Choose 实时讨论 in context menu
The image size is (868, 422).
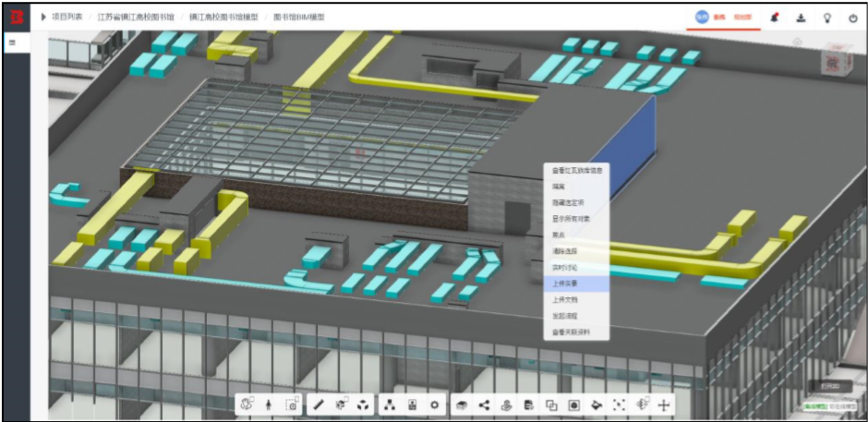tap(576, 268)
